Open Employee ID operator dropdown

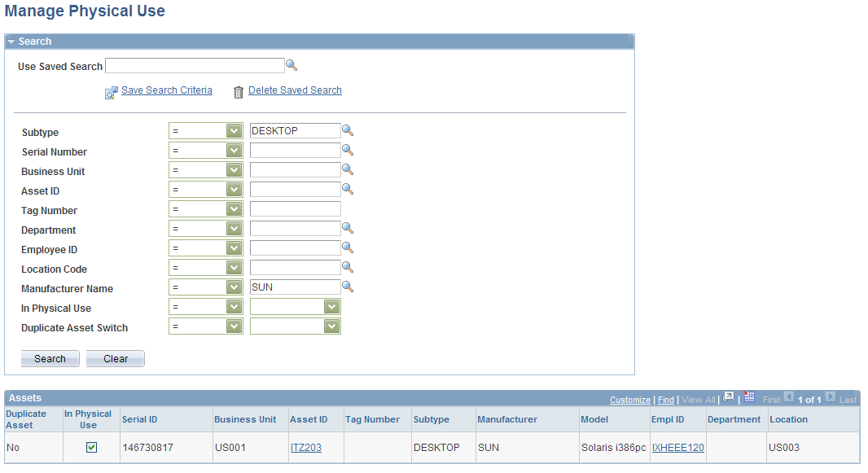point(206,248)
